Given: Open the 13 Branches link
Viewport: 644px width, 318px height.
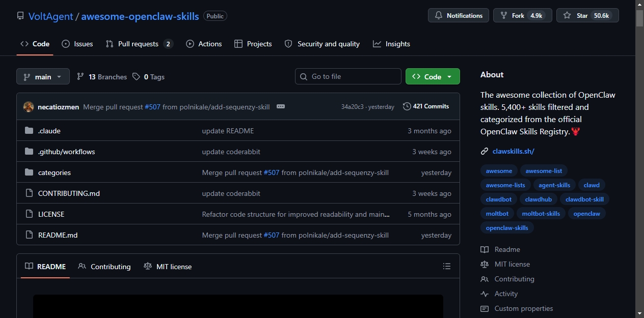Looking at the screenshot, I should pos(102,77).
